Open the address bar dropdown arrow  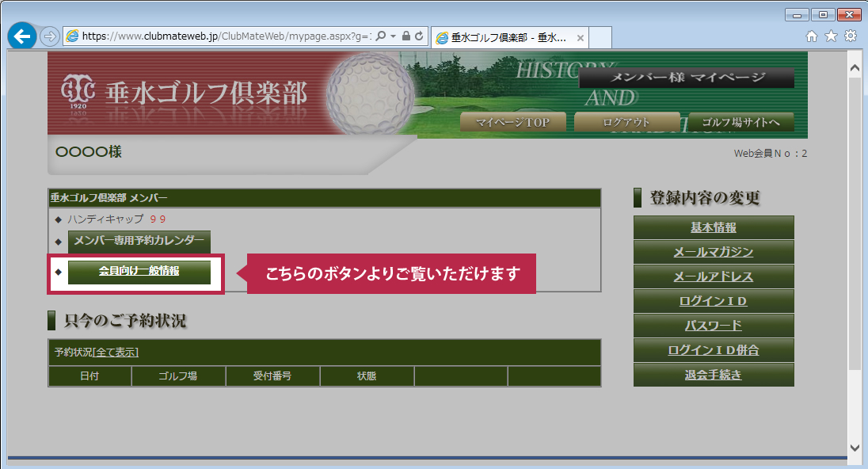393,36
